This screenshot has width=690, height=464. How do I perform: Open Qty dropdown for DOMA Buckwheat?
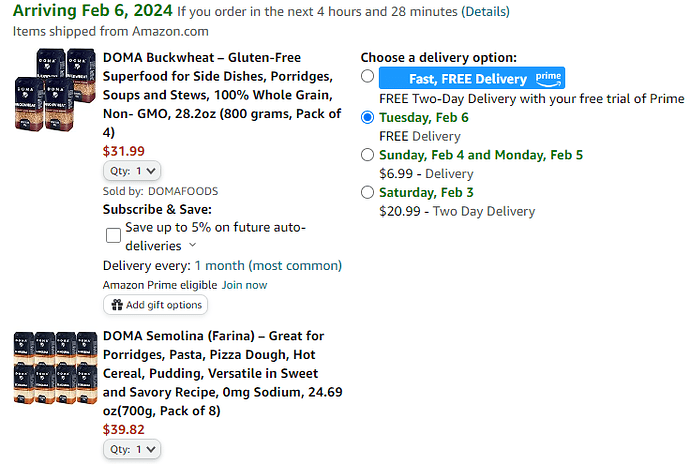point(132,171)
